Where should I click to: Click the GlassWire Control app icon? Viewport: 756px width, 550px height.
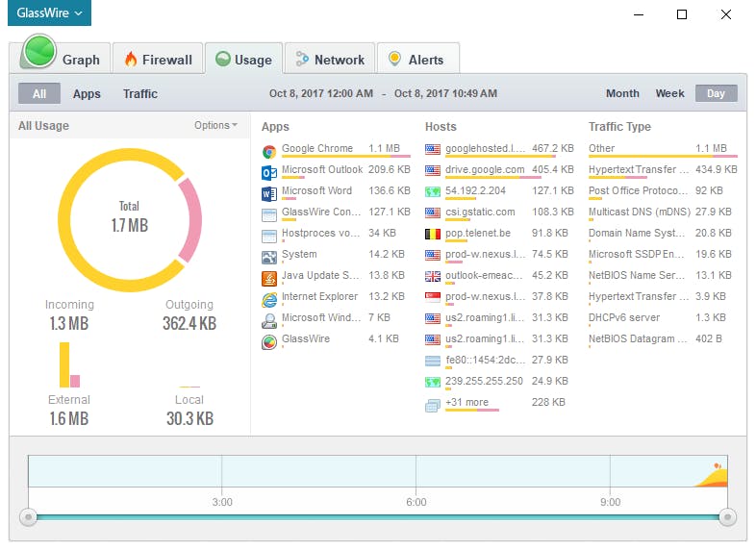click(x=269, y=215)
